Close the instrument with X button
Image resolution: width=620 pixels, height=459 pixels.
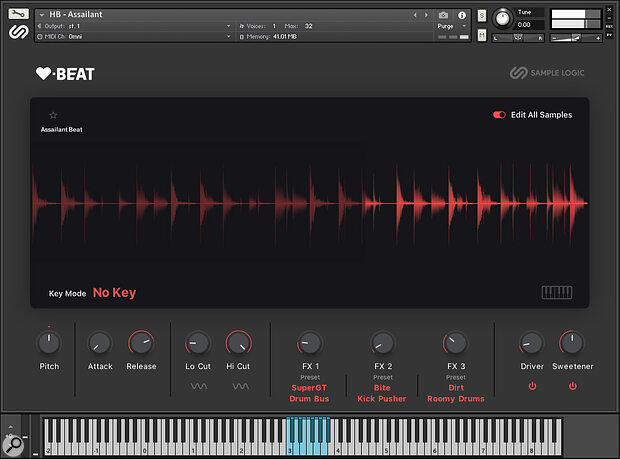point(609,10)
